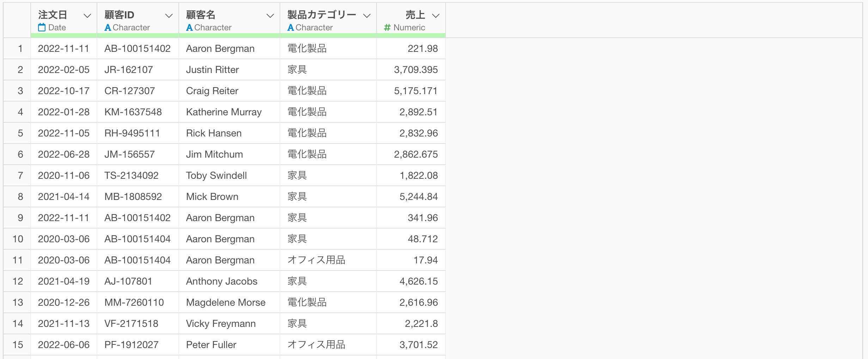Click customer name Magdelene Morse
Image resolution: width=868 pixels, height=359 pixels.
[x=226, y=303]
